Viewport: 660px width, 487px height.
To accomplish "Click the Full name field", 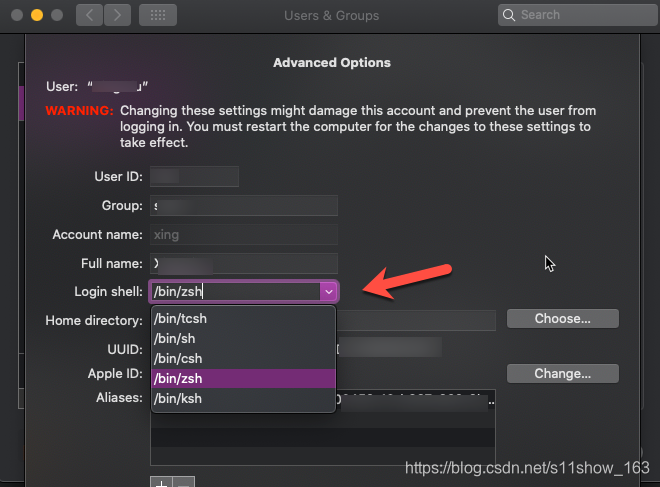I will tap(244, 263).
